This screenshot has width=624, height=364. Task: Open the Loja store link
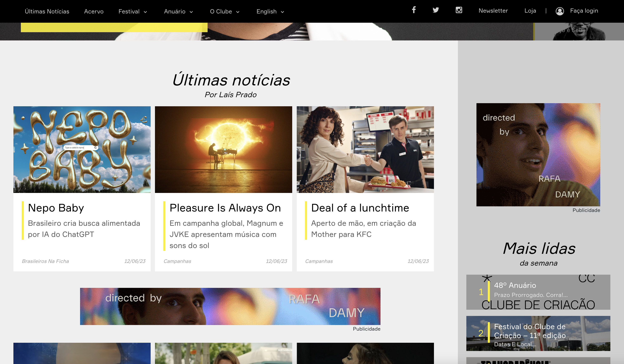tap(530, 11)
